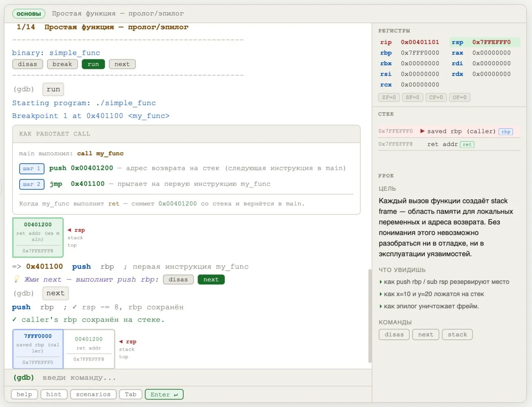532x407 pixels.
Task: Click the Breakpoint 1 at 0x401100 line
Action: point(91,116)
